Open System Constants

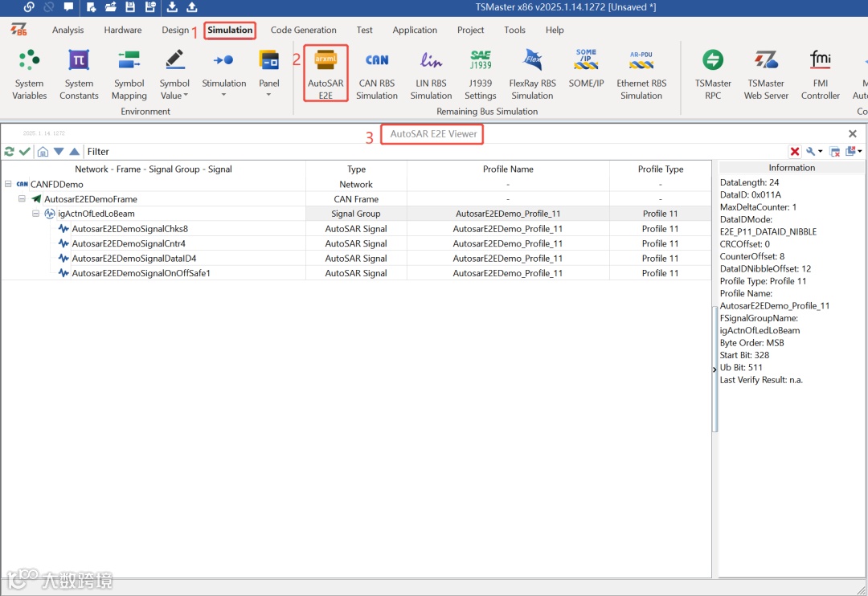(x=79, y=74)
